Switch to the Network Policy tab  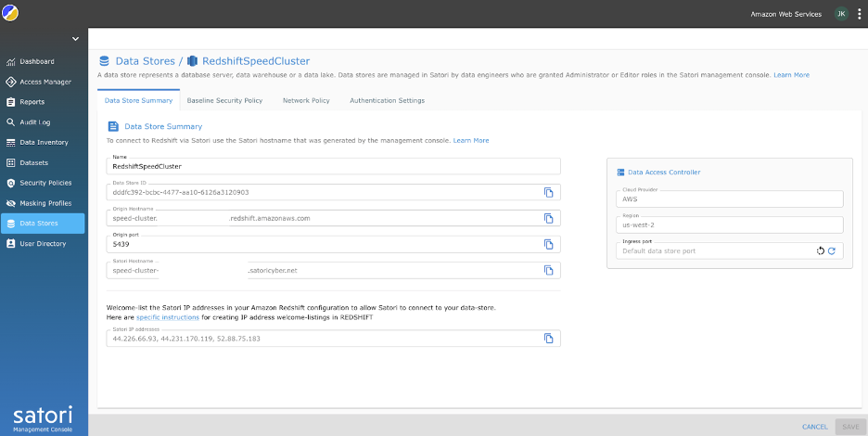pos(306,100)
